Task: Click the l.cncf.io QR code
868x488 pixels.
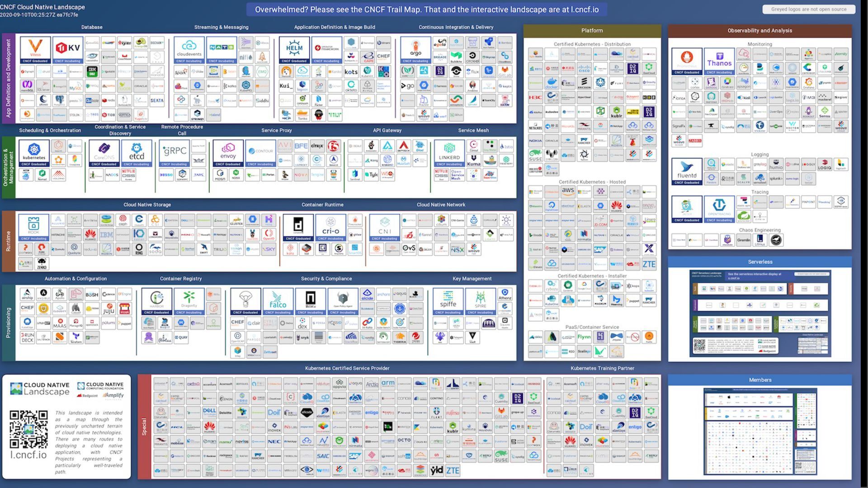Action: pos(28,429)
